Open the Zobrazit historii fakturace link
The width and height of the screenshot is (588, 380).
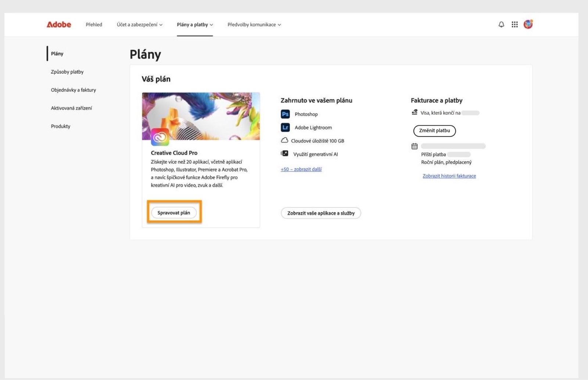pyautogui.click(x=449, y=176)
